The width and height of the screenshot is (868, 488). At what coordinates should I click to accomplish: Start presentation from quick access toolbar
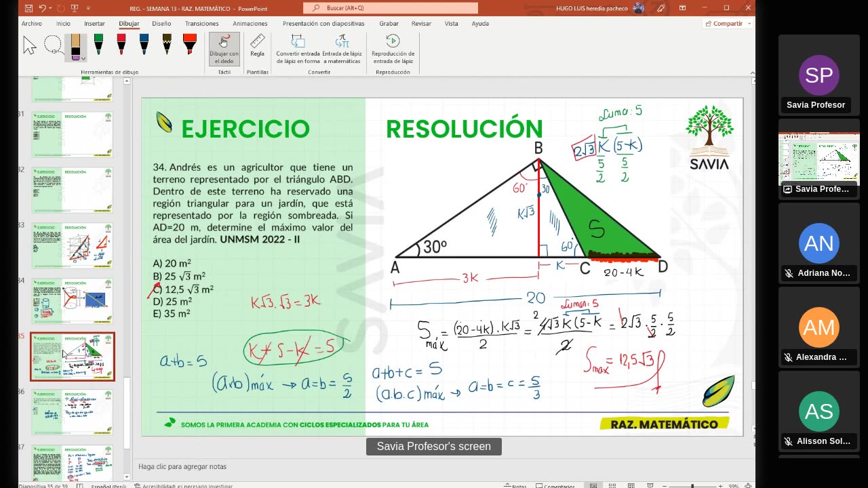(x=74, y=8)
